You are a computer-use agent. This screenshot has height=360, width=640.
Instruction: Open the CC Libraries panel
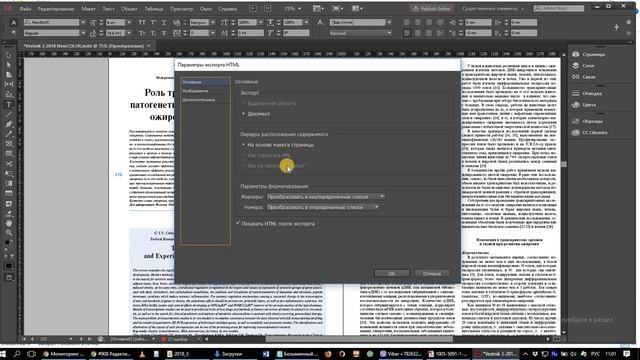point(590,133)
